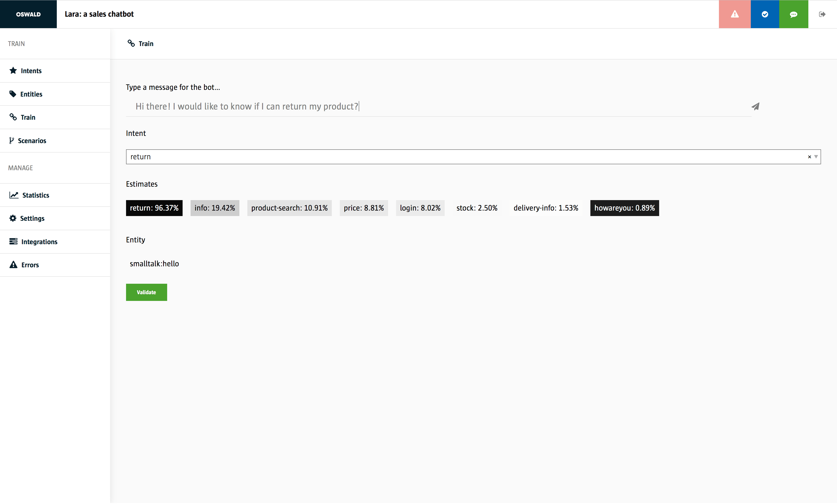Select the product-search 10.91% estimate
This screenshot has height=504, width=837.
pos(289,208)
